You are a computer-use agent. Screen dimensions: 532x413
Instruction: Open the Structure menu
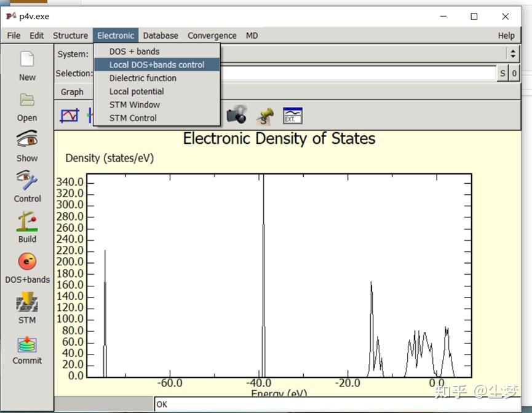tap(70, 36)
